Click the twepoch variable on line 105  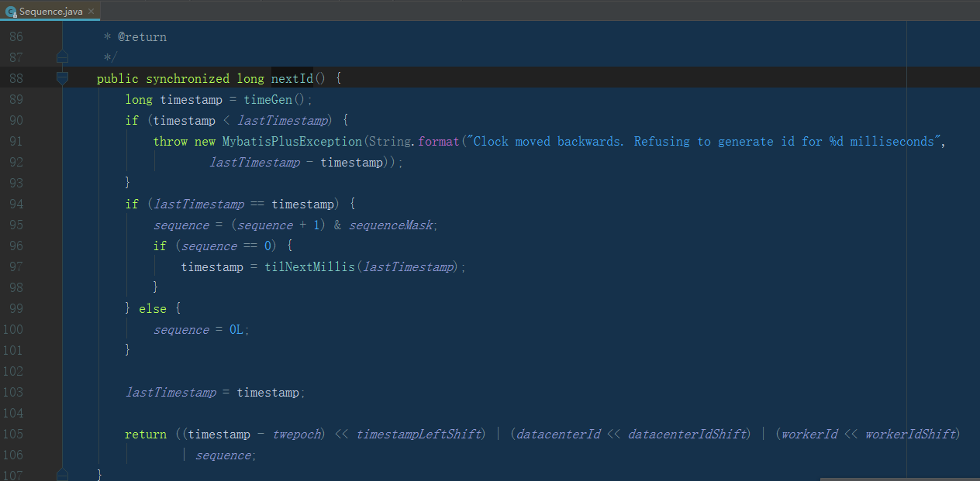pyautogui.click(x=296, y=434)
